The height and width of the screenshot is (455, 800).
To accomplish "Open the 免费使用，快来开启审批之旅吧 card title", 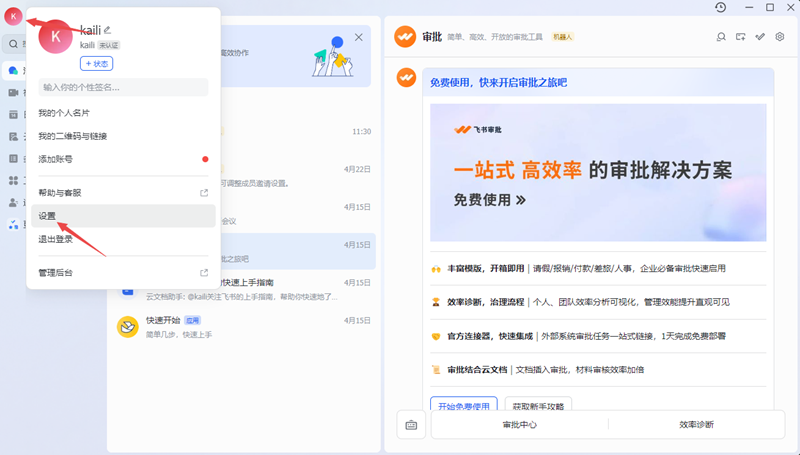I will point(498,83).
